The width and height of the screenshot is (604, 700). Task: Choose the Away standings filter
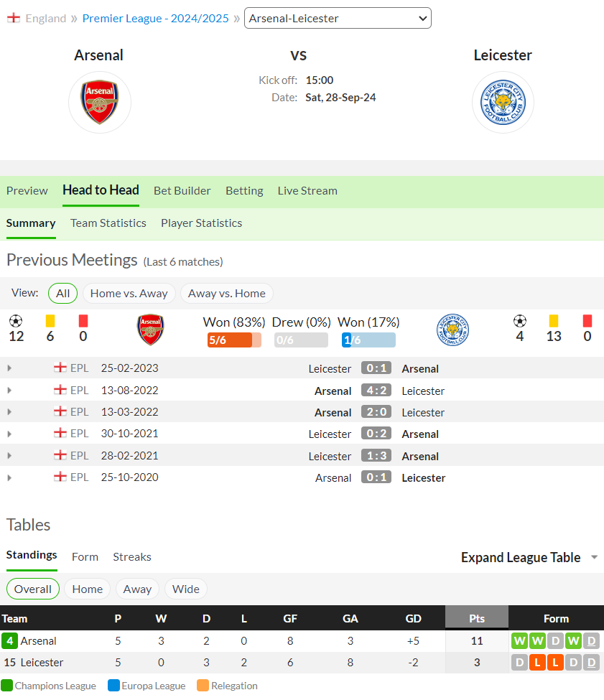[x=137, y=589]
